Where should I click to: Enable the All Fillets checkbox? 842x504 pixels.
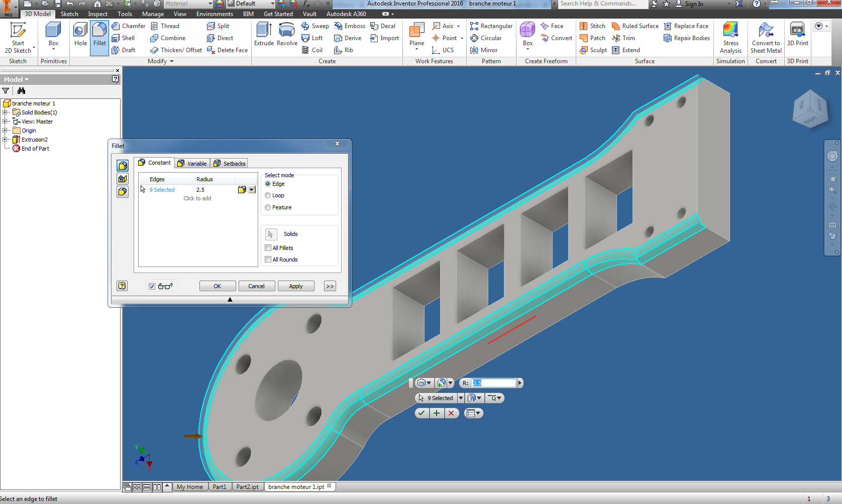pyautogui.click(x=268, y=248)
